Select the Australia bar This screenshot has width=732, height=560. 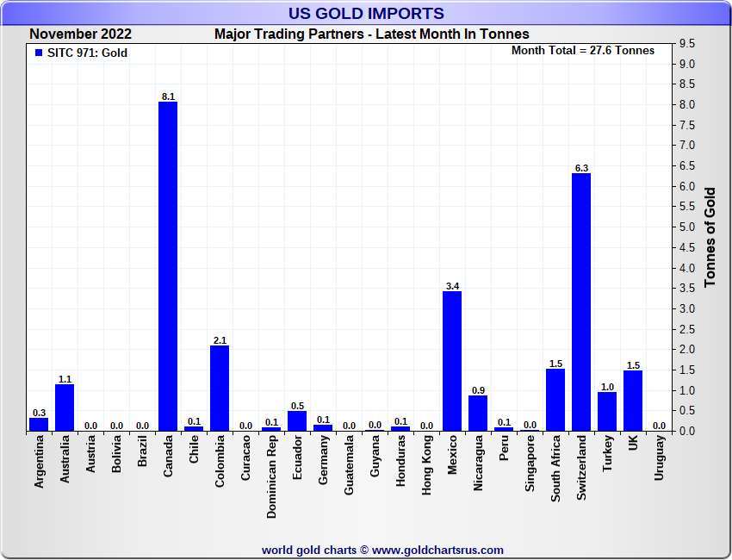pyautogui.click(x=65, y=408)
